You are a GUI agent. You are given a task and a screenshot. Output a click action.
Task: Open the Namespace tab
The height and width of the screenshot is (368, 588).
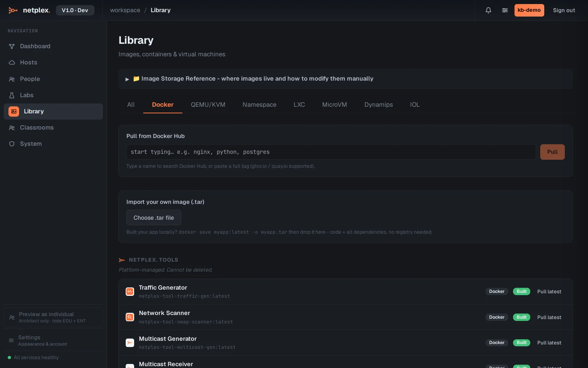259,105
